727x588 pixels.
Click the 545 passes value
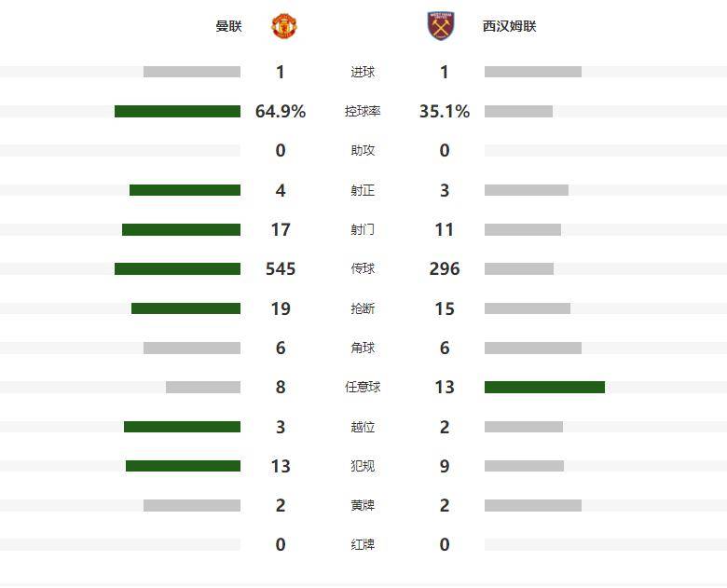tap(281, 269)
